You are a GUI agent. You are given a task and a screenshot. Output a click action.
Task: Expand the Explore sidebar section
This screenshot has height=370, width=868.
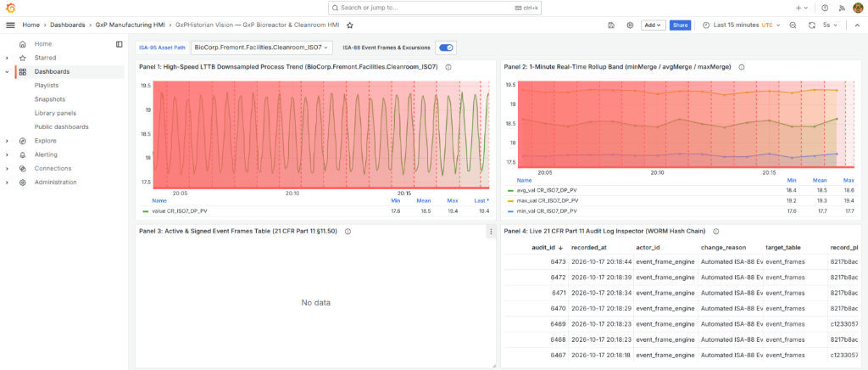[7, 141]
